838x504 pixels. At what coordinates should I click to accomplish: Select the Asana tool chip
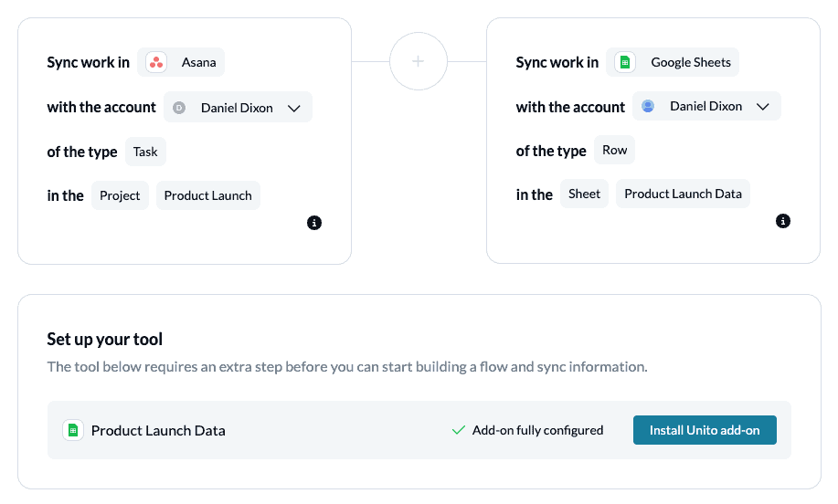coord(181,62)
